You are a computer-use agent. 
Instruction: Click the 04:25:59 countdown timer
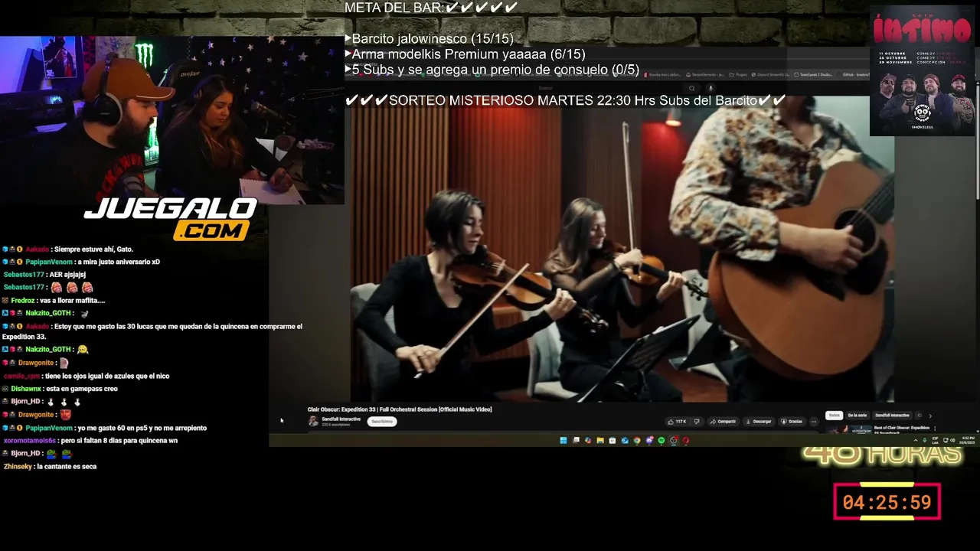pos(887,502)
